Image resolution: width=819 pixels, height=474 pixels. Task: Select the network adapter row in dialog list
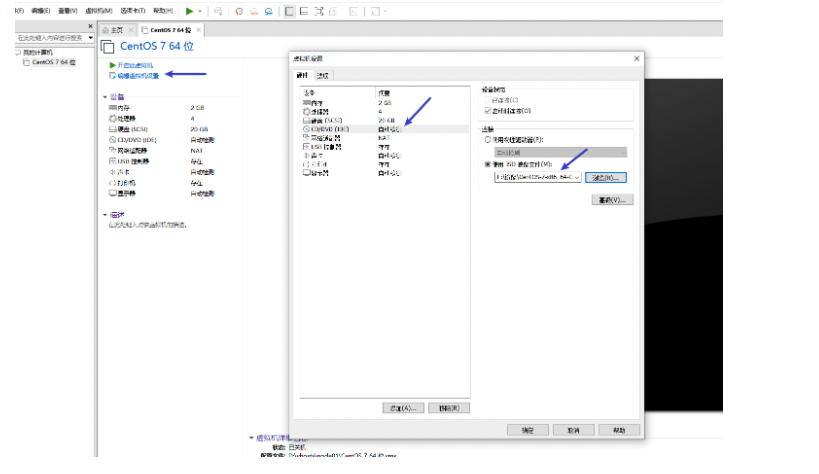coord(324,138)
